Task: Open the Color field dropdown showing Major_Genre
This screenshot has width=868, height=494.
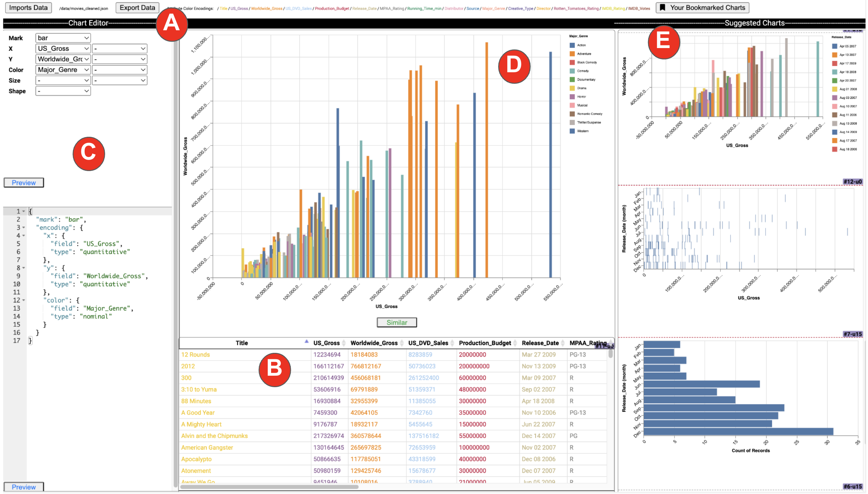Action: [63, 70]
